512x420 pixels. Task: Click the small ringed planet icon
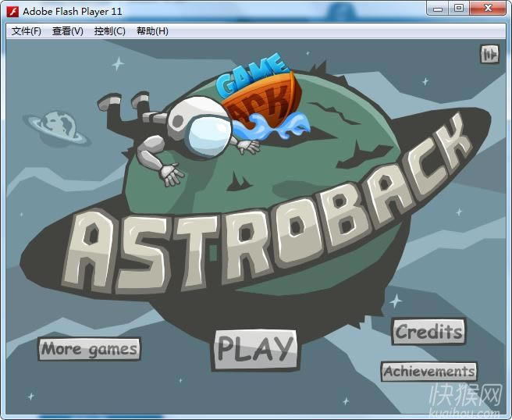55,126
